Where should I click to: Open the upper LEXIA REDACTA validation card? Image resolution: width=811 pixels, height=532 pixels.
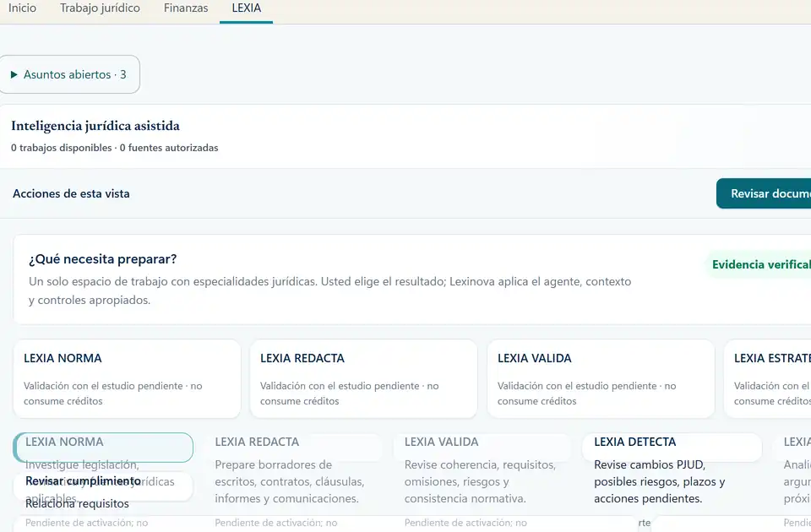pos(363,378)
